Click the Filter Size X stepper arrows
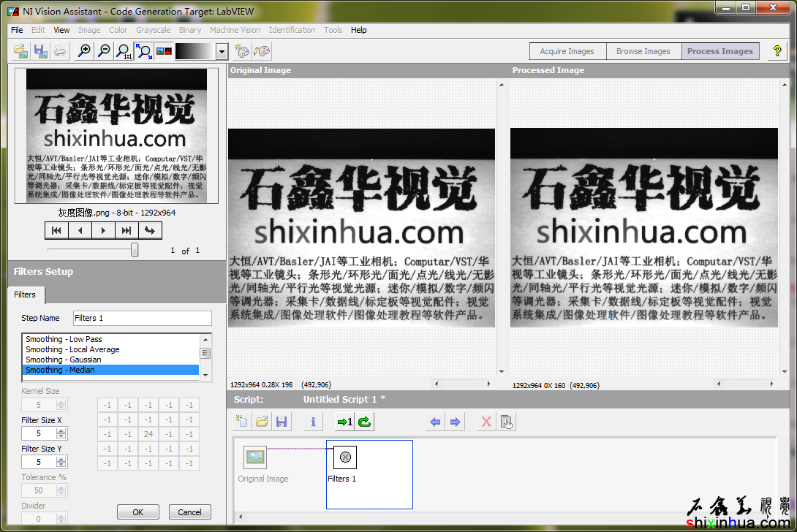 coord(61,433)
